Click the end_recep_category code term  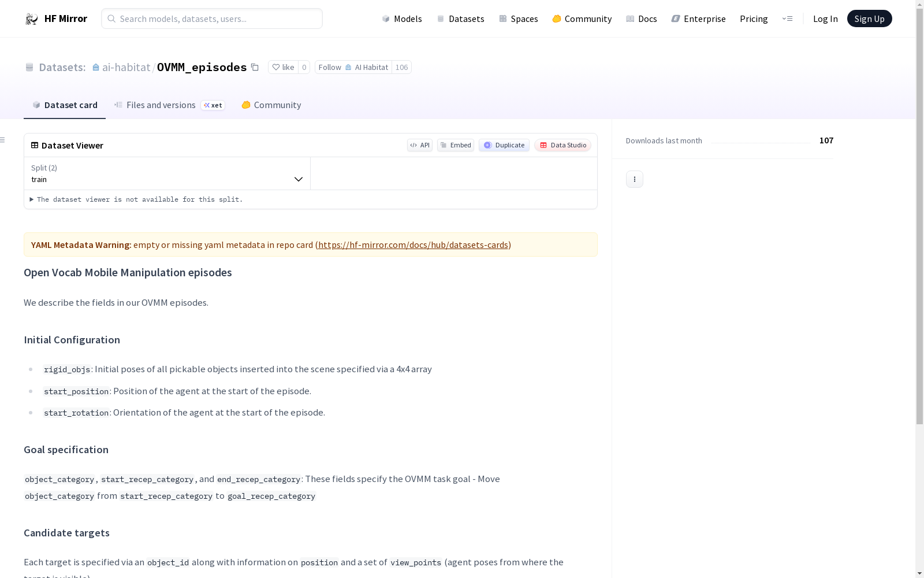[259, 479]
